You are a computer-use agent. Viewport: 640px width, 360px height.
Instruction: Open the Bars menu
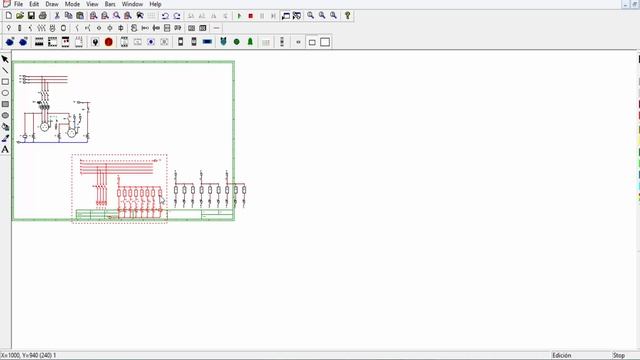[x=110, y=4]
